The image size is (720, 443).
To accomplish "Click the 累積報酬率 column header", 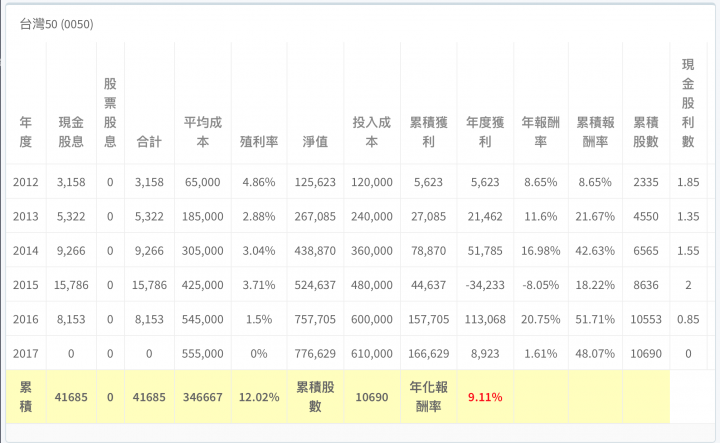I will (595, 132).
